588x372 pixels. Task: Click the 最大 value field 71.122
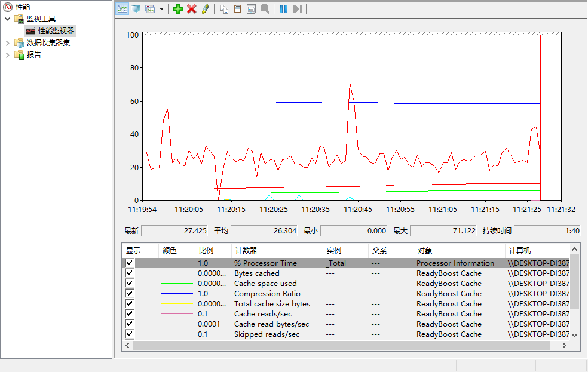(x=443, y=230)
